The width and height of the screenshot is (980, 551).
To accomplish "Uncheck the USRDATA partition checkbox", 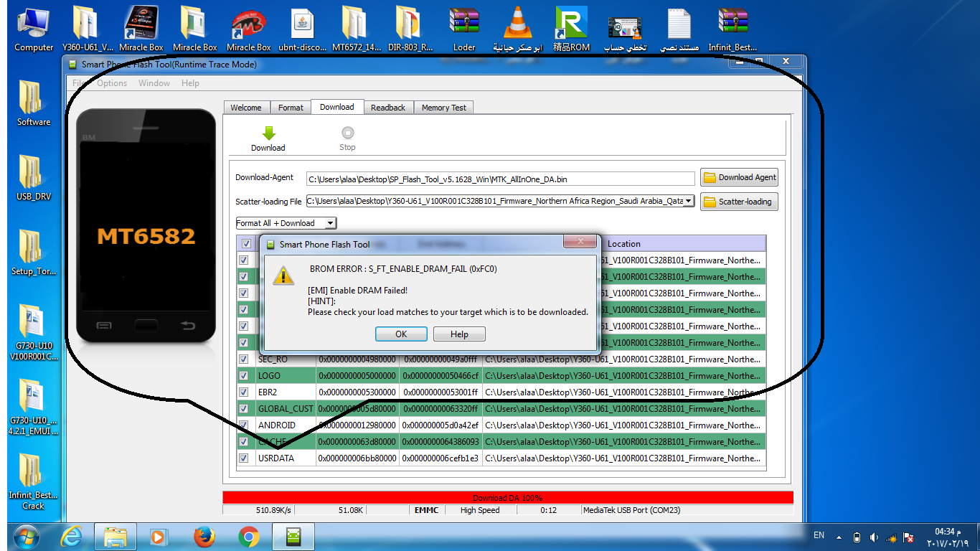I will 244,458.
